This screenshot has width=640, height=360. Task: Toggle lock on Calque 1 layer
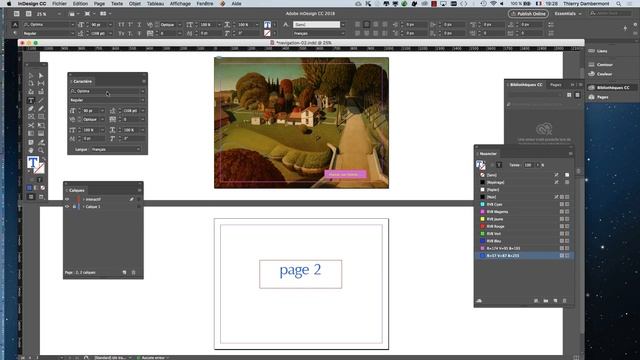click(x=74, y=207)
